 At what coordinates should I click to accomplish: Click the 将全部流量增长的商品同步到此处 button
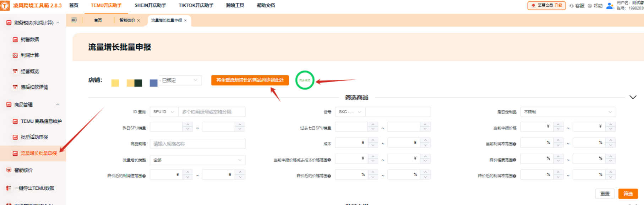[x=250, y=80]
